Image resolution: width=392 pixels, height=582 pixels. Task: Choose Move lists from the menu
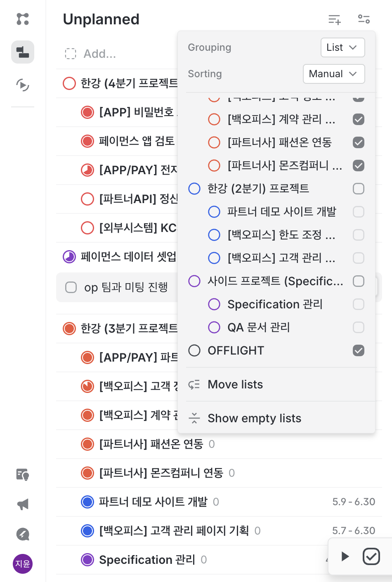click(235, 384)
